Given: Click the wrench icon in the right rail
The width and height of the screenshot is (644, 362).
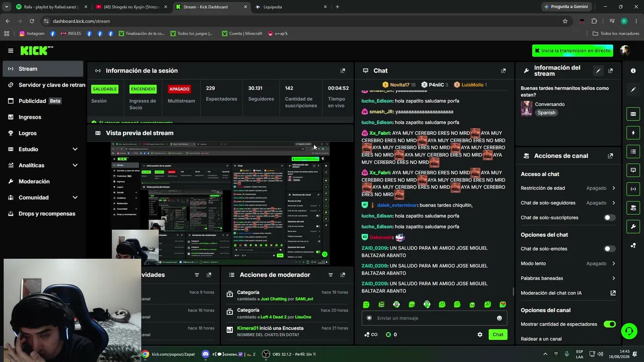Looking at the screenshot, I should click(633, 226).
